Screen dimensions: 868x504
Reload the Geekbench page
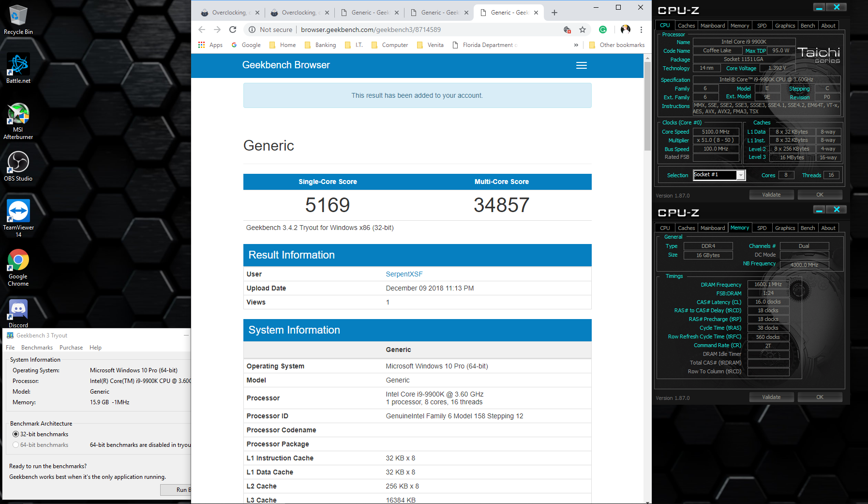[233, 30]
